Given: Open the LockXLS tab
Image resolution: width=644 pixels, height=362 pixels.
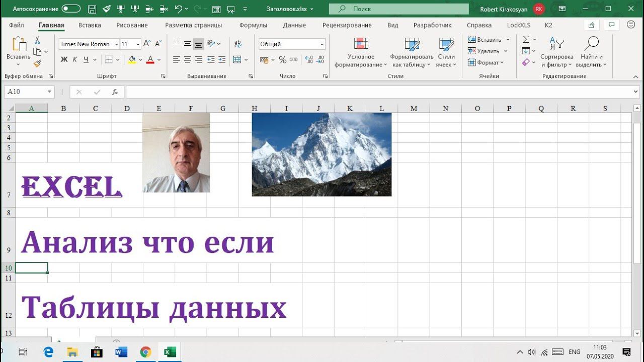Looking at the screenshot, I should (519, 25).
